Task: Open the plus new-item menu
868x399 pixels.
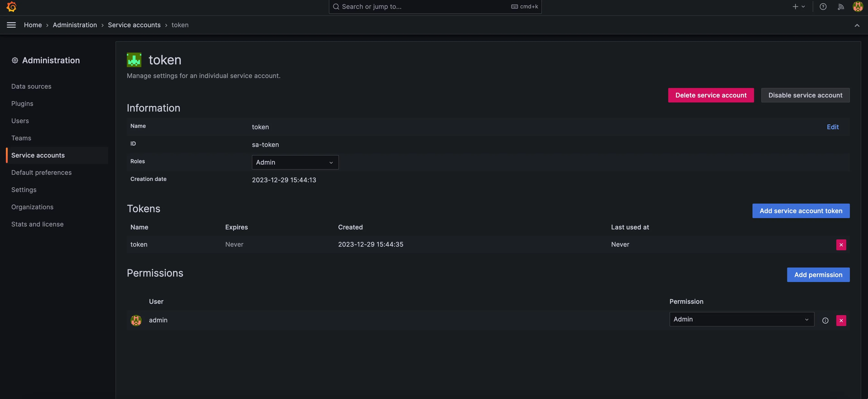Action: pos(798,7)
